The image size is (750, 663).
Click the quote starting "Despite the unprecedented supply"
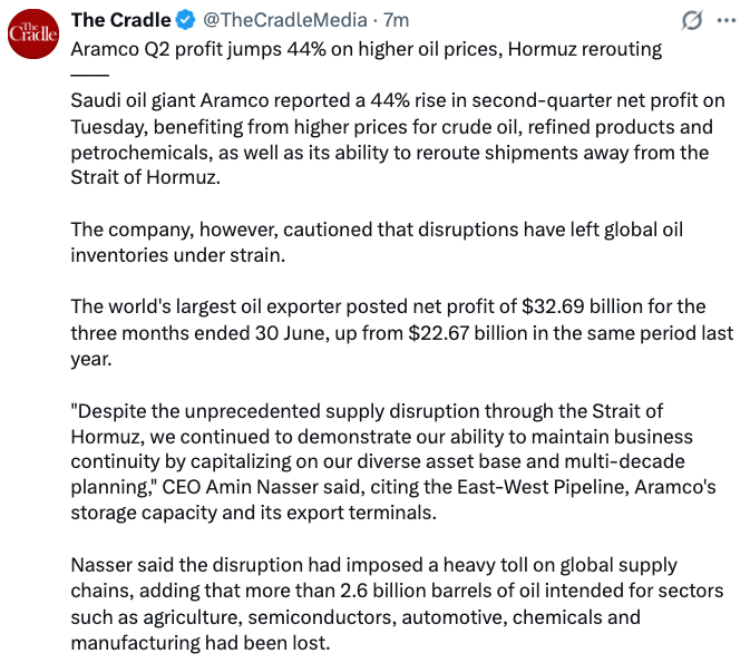click(x=381, y=449)
